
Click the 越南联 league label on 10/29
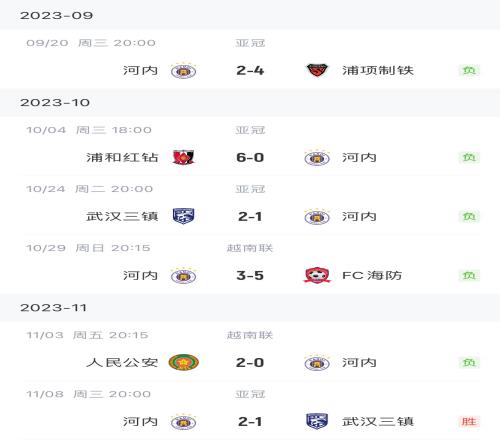click(x=250, y=248)
